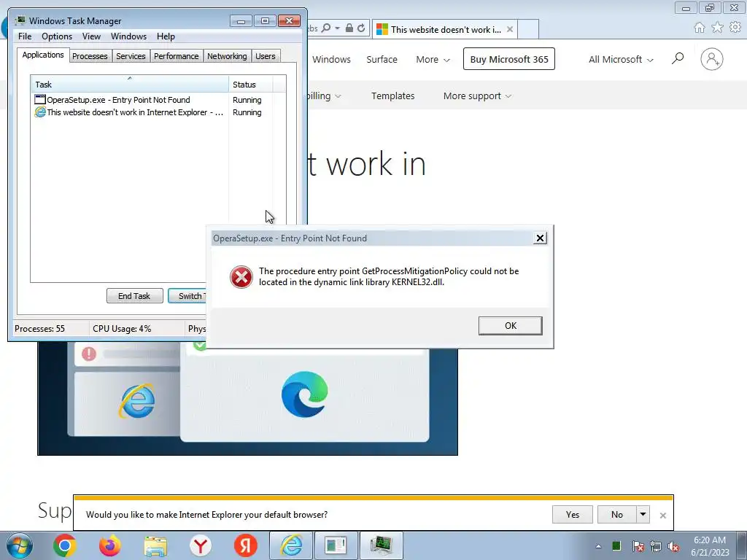Open the Surface link on Microsoft nav

tap(382, 60)
